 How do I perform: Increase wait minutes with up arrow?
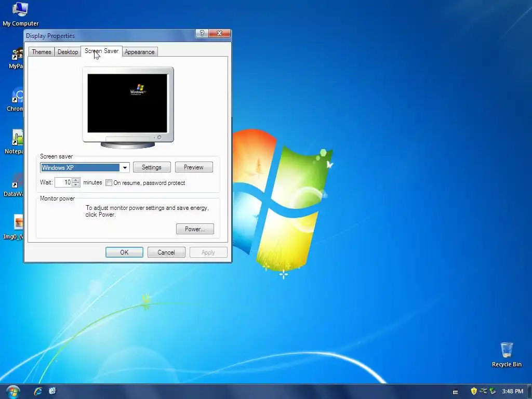point(76,180)
